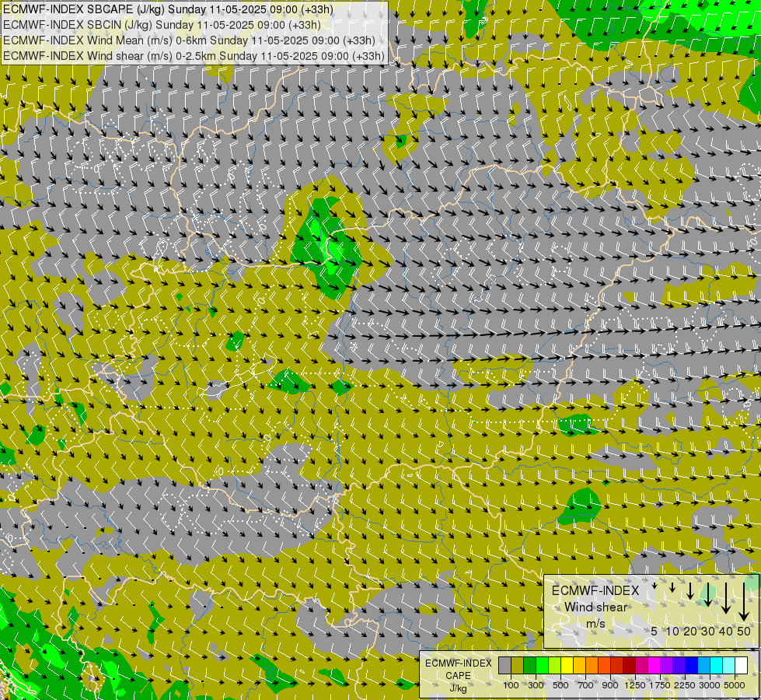761x700 pixels.
Task: Click the m/s unit in the wind shear legend
Action: pos(595,623)
